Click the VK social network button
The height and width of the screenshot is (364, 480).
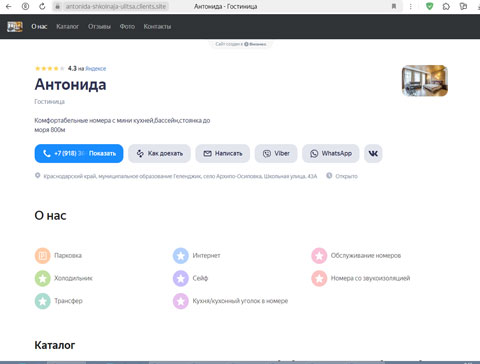point(373,153)
